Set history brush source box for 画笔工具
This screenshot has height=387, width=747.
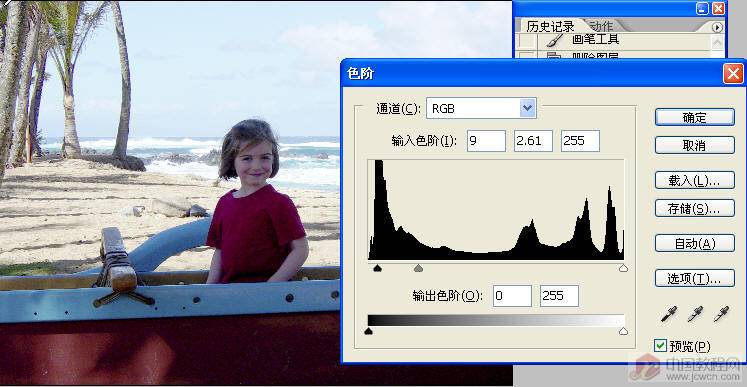526,41
